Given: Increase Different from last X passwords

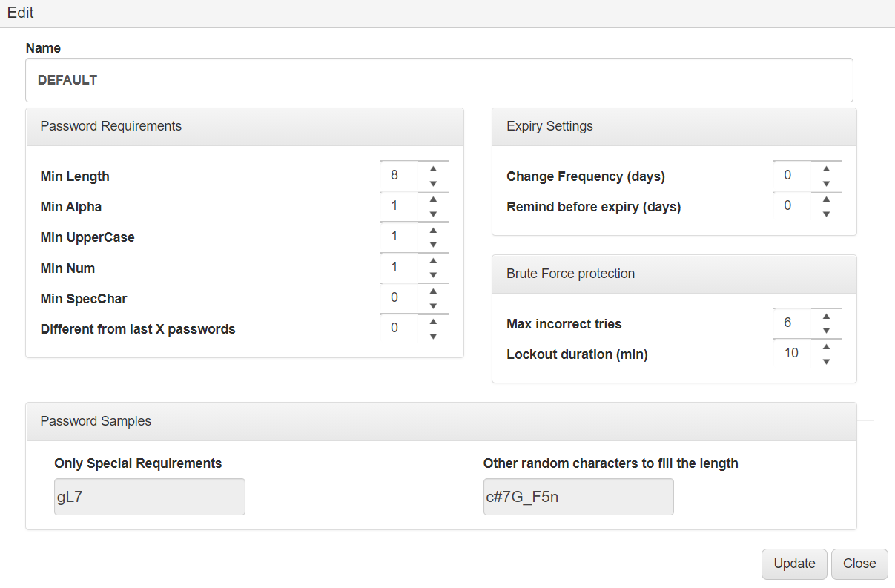Looking at the screenshot, I should pos(433,321).
